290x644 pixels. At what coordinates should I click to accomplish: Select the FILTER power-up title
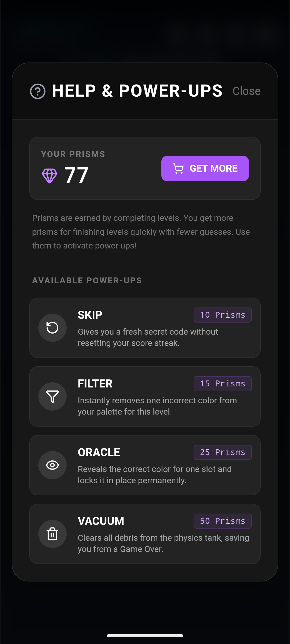click(95, 384)
